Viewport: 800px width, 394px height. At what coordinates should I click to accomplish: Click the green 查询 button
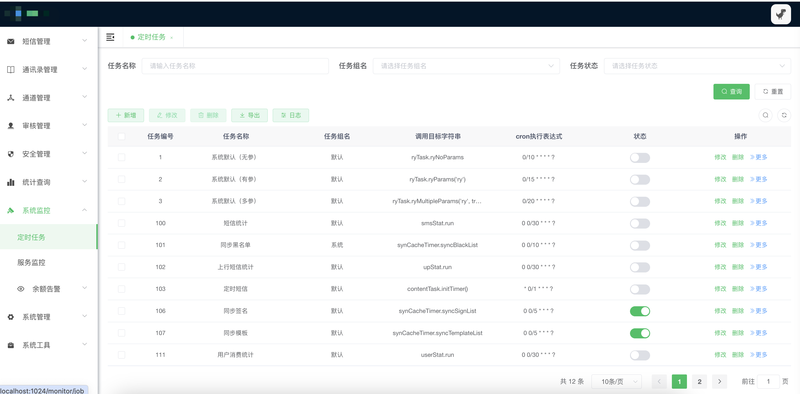click(x=731, y=91)
